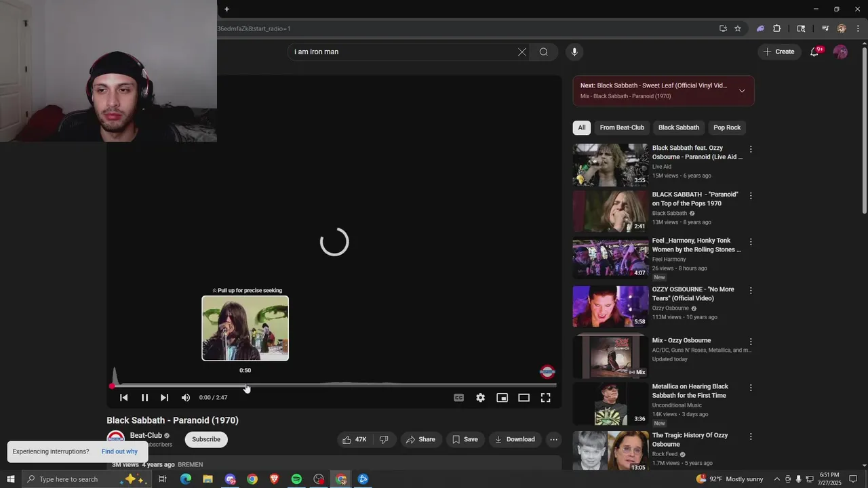Mute the video with the volume icon

click(186, 398)
